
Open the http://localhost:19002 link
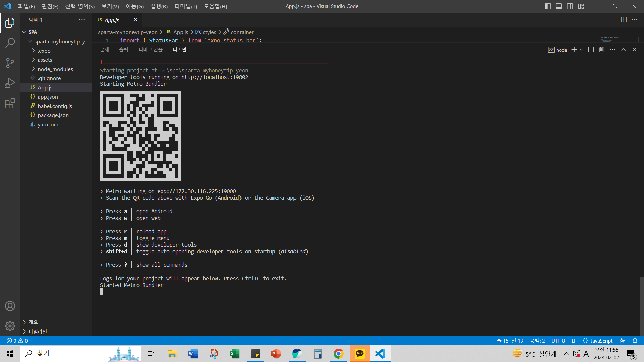click(x=215, y=77)
